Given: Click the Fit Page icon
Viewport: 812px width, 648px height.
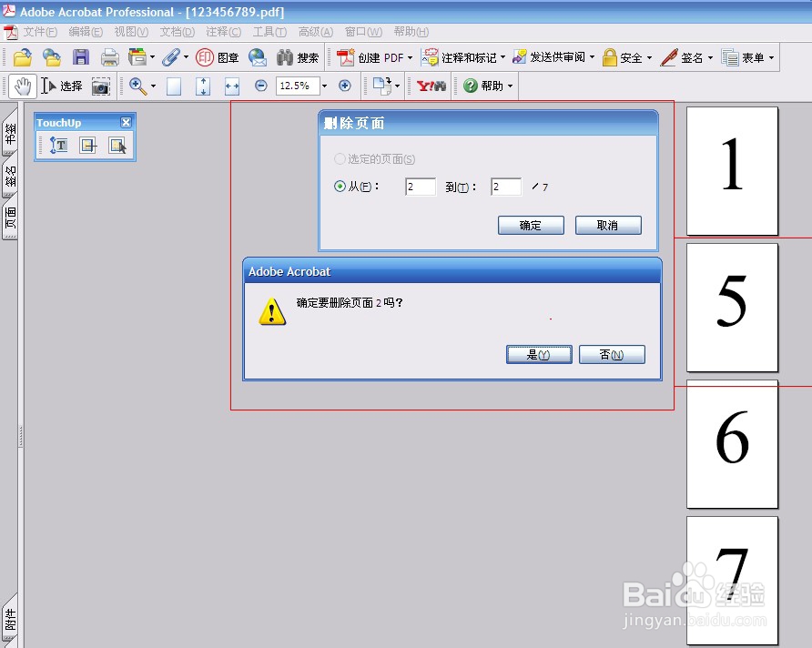Looking at the screenshot, I should (x=203, y=86).
